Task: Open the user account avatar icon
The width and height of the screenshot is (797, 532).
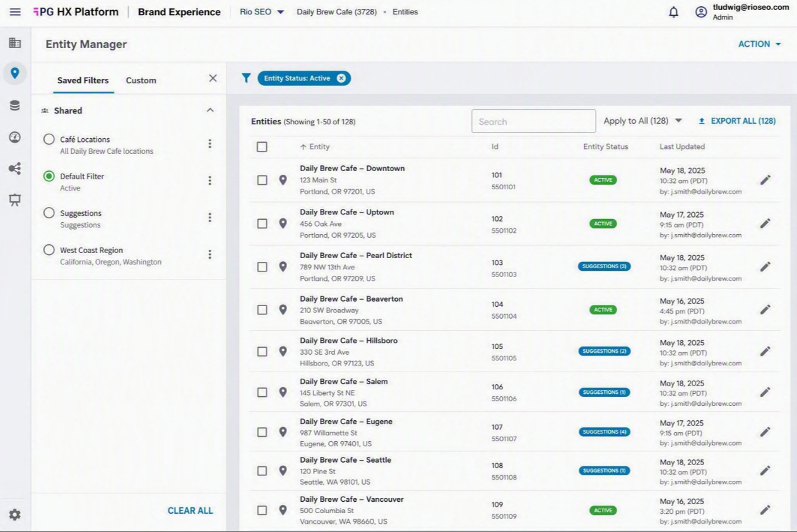Action: tap(701, 12)
